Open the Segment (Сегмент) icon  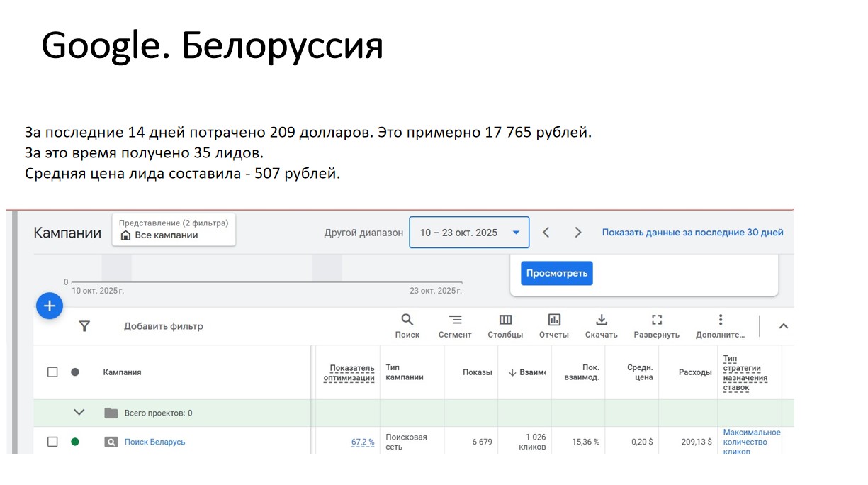[455, 320]
